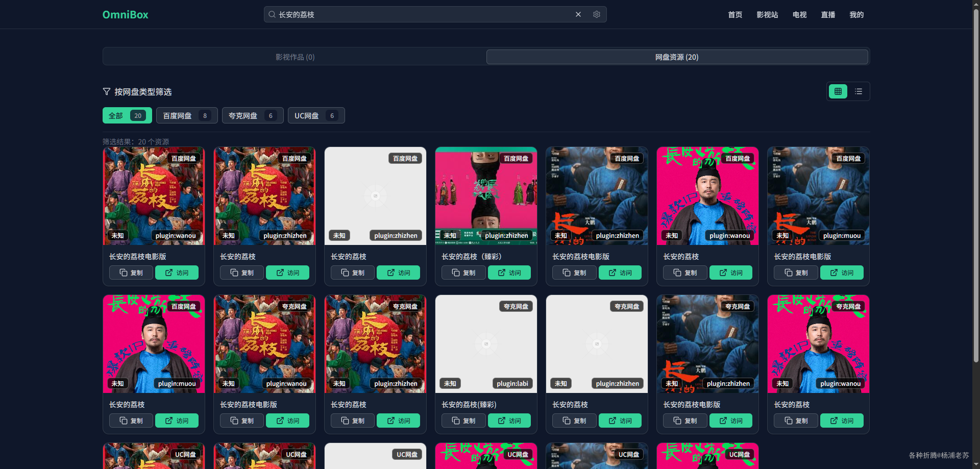
Task: Select the list view icon
Action: pos(859,91)
